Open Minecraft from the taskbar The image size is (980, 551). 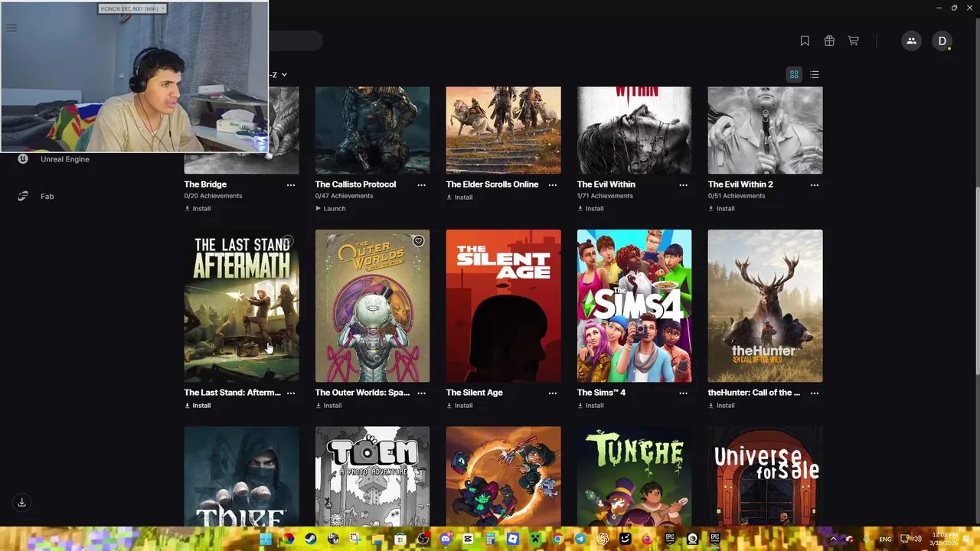(536, 539)
